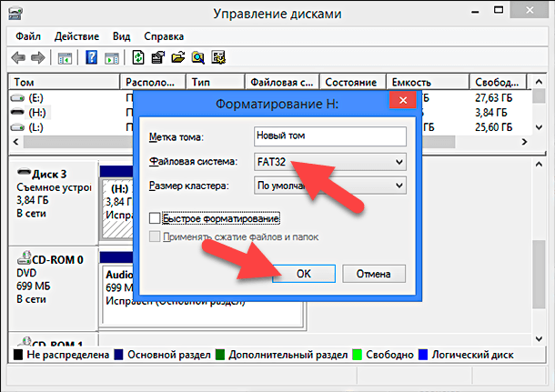Sort by the Тип column header
This screenshot has width=555, height=392.
pos(216,82)
